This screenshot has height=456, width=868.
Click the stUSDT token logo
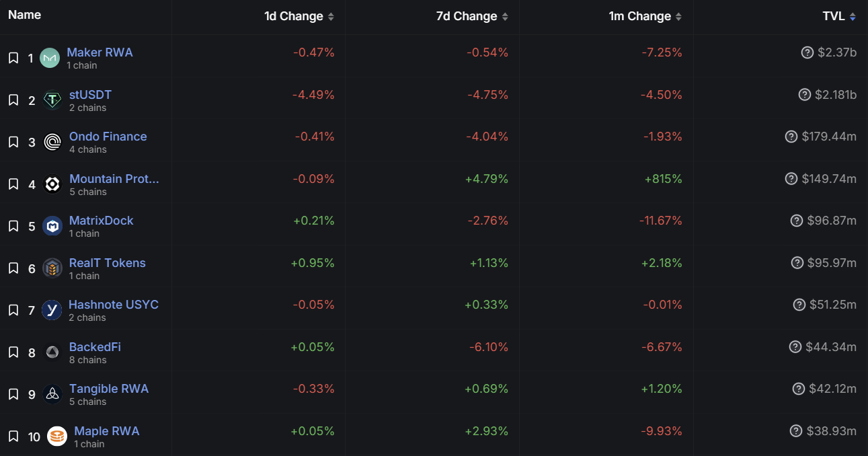point(52,100)
